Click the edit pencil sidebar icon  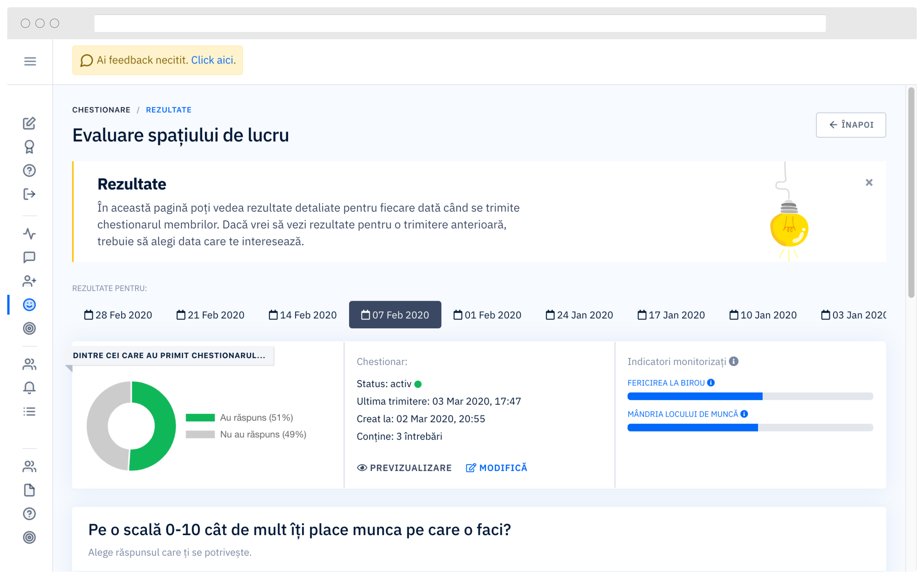click(29, 123)
